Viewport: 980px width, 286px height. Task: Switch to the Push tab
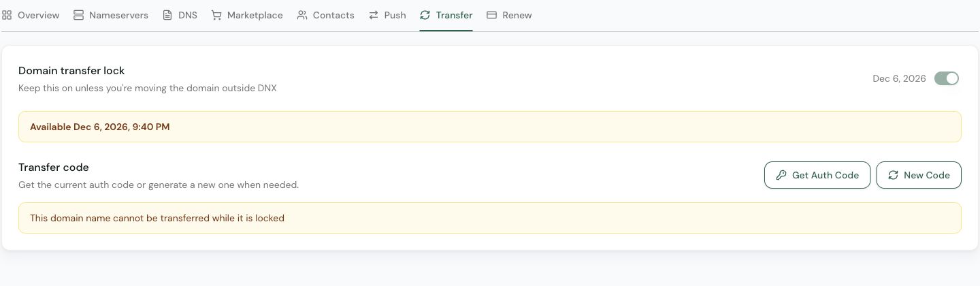[x=387, y=15]
